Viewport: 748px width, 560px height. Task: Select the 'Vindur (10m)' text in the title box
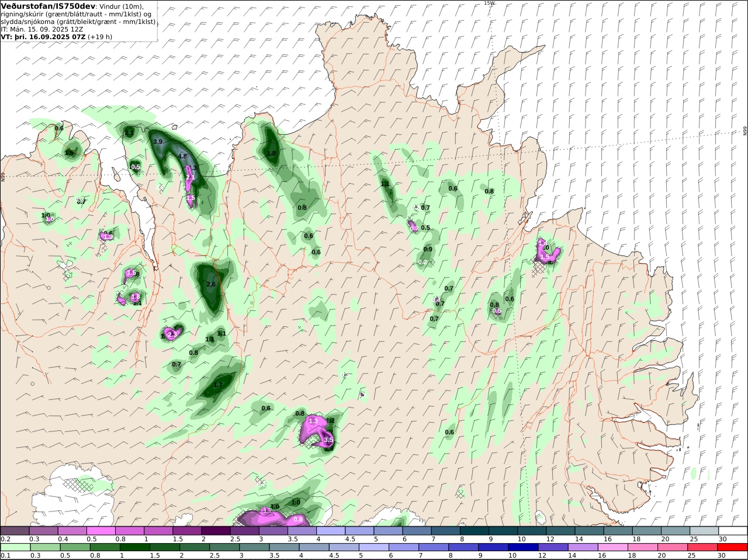(122, 6)
